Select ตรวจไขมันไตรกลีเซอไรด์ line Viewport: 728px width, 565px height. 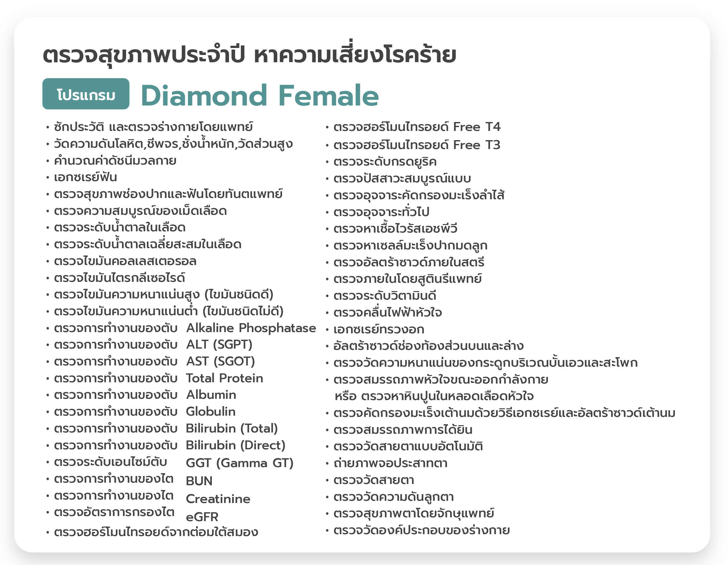click(x=119, y=277)
